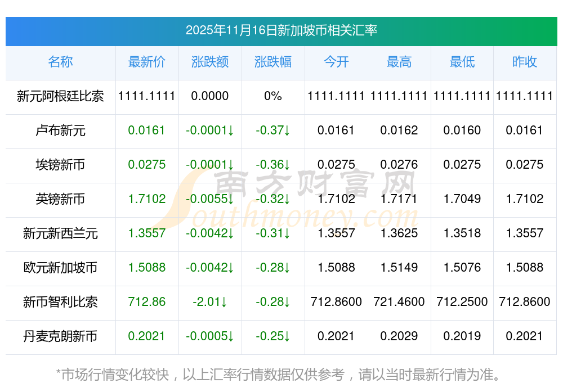563x392 pixels.
Task: Click the -2.01↓ change amount cell
Action: point(210,302)
